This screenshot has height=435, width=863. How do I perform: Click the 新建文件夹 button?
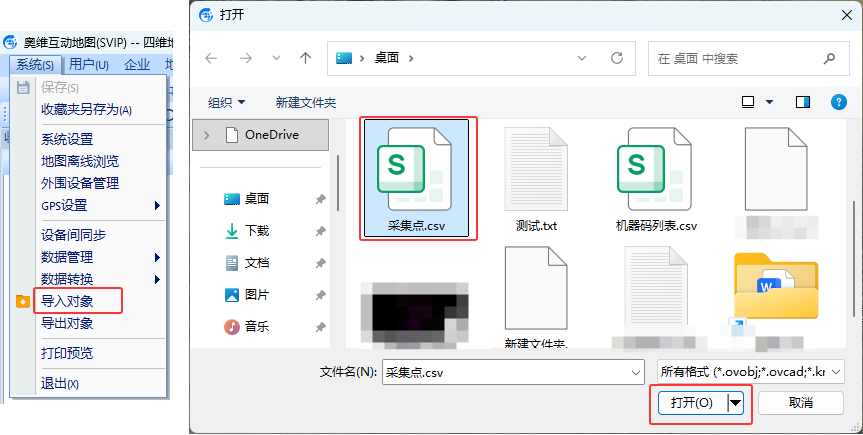tap(306, 102)
